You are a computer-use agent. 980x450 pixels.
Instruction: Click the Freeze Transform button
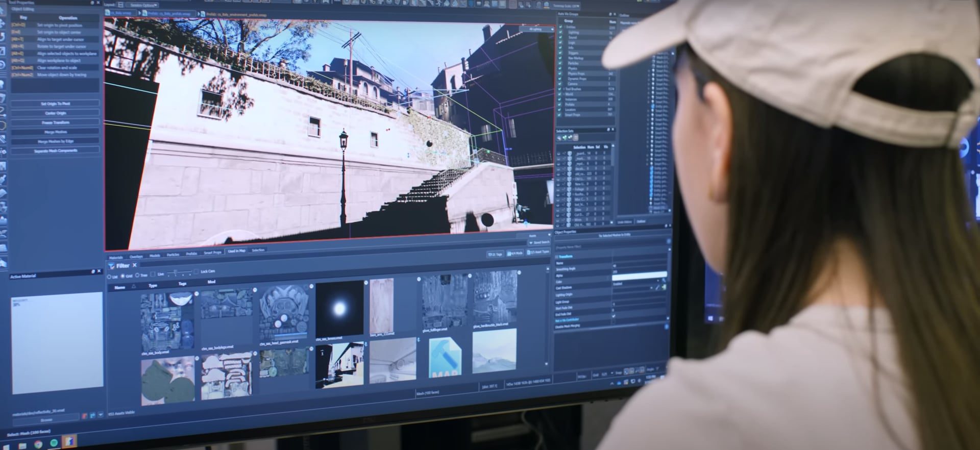pos(55,122)
